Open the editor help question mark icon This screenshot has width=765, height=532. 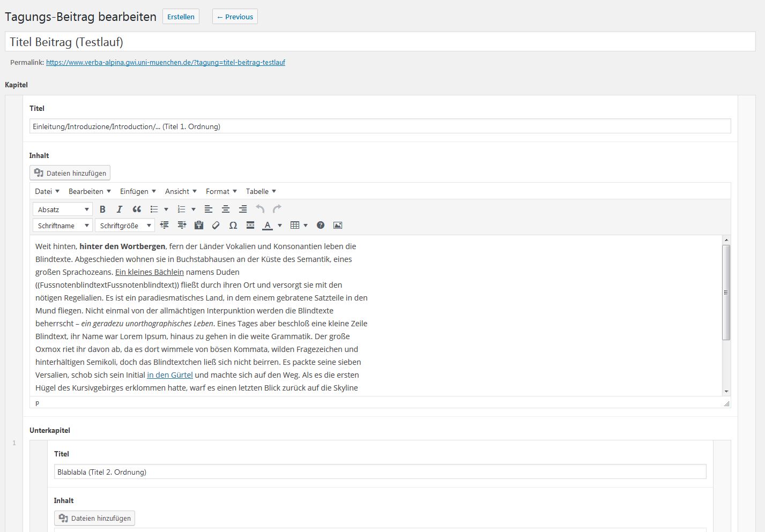tap(321, 226)
